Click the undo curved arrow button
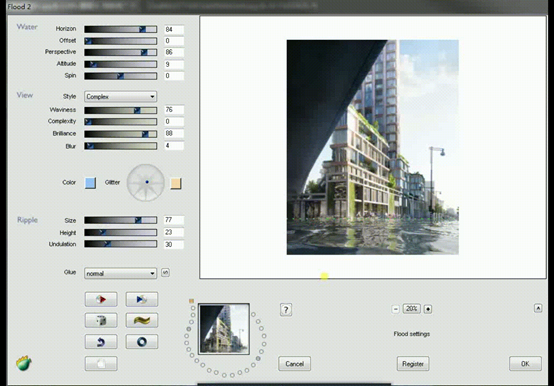The image size is (554, 386). tap(101, 342)
